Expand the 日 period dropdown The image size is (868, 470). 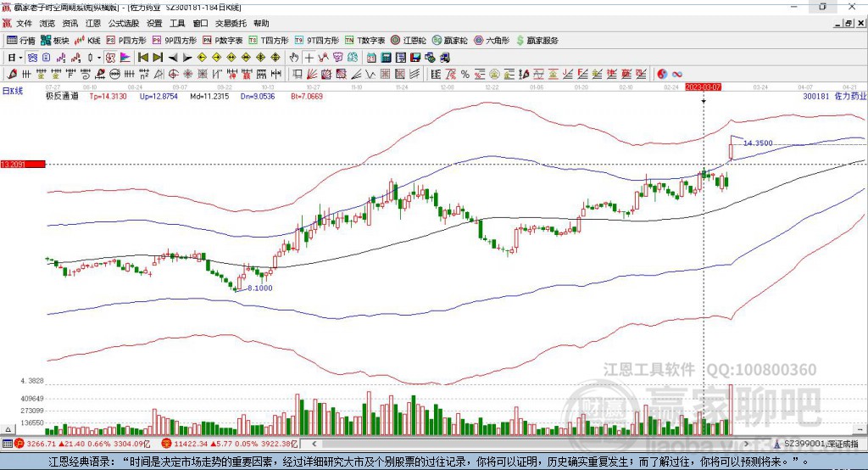pos(20,58)
